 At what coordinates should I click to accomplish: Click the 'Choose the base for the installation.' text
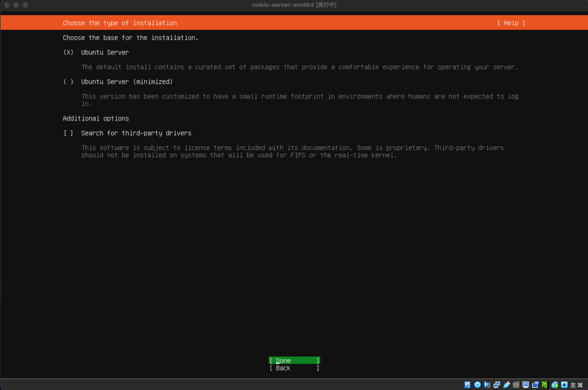coord(130,38)
